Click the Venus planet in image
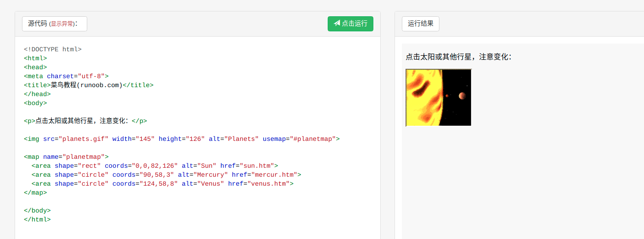Screen dimensions: 644x239 462,96
